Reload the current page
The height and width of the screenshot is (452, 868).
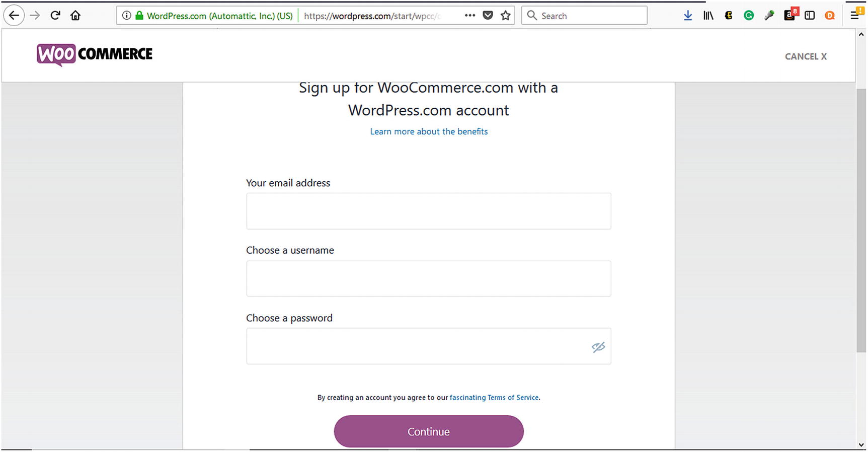click(x=55, y=16)
